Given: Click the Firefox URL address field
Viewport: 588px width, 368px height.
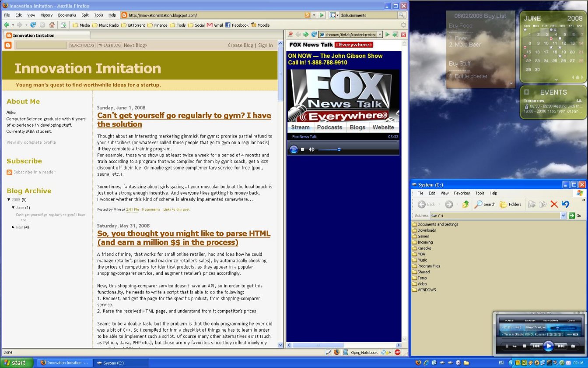Looking at the screenshot, I should [216, 15].
